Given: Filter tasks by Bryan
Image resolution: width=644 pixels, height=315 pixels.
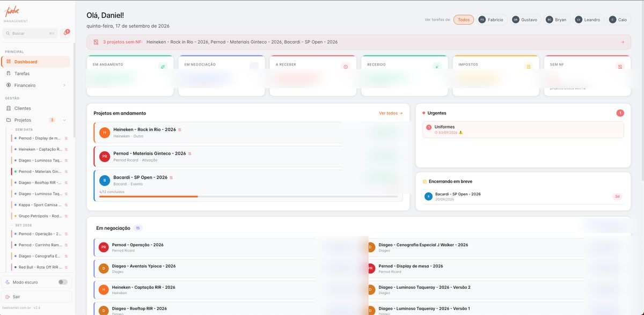Looking at the screenshot, I should coord(557,20).
